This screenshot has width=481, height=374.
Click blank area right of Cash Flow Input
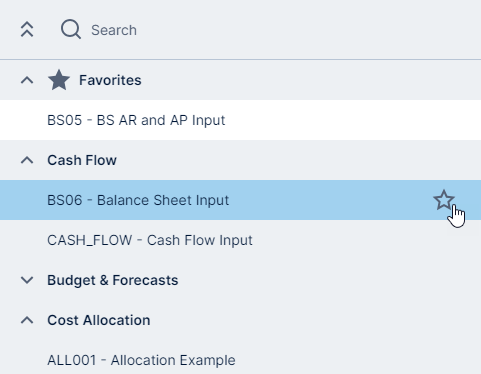pyautogui.click(x=363, y=240)
